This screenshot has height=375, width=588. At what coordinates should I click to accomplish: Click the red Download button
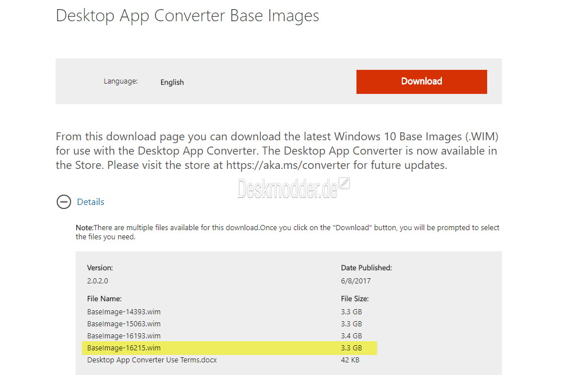(x=421, y=82)
